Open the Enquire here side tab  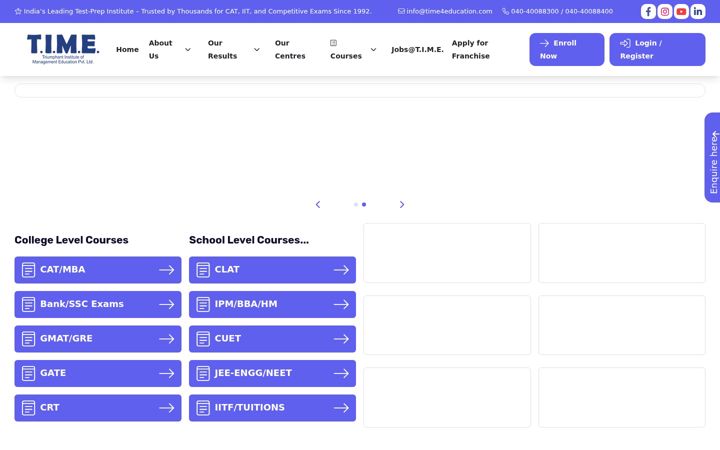click(x=713, y=157)
